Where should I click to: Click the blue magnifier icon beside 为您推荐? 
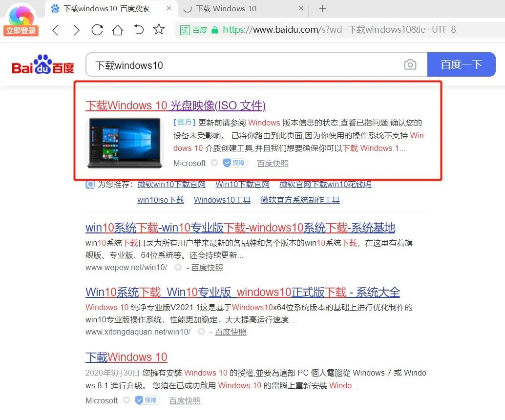click(x=90, y=185)
